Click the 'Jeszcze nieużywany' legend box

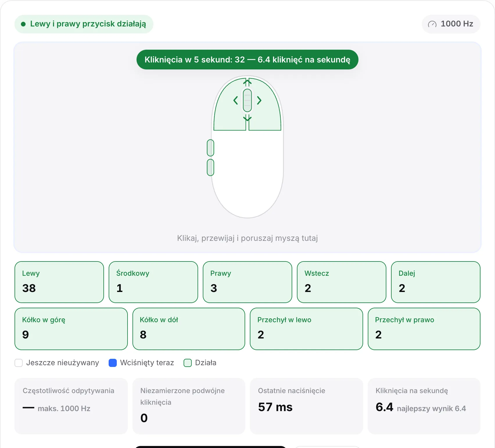pos(19,363)
